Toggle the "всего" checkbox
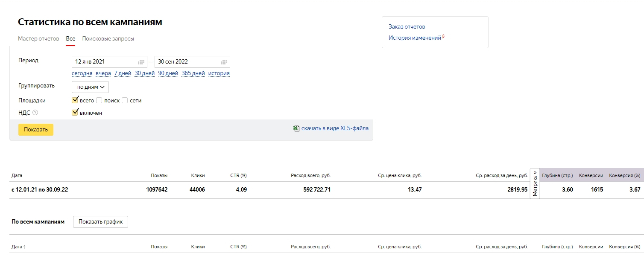This screenshot has height=256, width=644. tap(75, 100)
